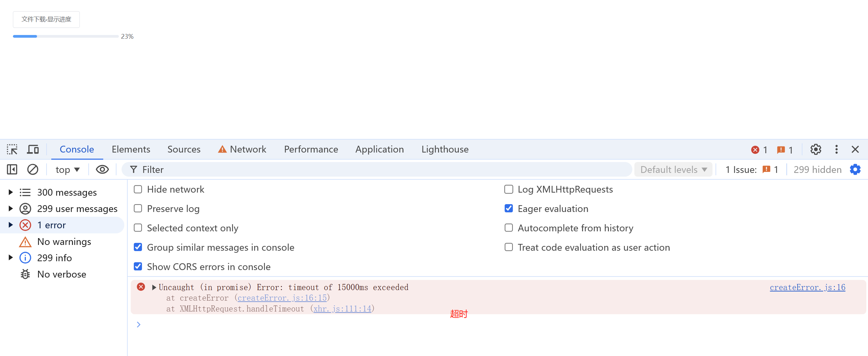The height and width of the screenshot is (356, 868).
Task: Open the Sources tab
Action: coord(184,149)
